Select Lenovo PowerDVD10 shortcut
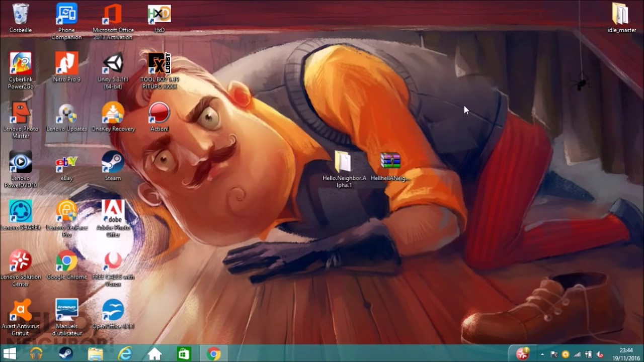The image size is (644, 362). tap(21, 169)
